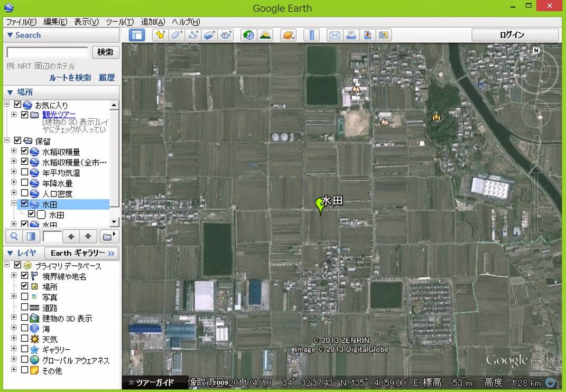Click the ルートを検索 link
The height and width of the screenshot is (392, 566).
[x=70, y=78]
